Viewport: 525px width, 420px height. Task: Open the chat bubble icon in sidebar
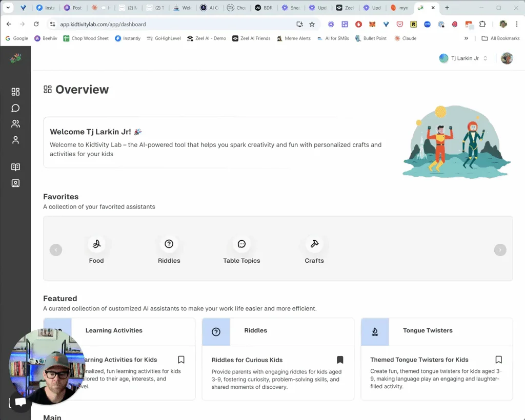15,108
